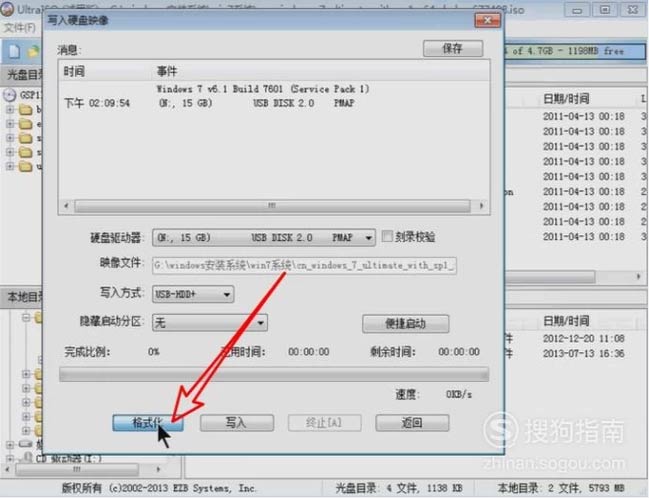Click the local tree horizontal scrollbar
The height and width of the screenshot is (498, 649).
pyautogui.click(x=77, y=469)
